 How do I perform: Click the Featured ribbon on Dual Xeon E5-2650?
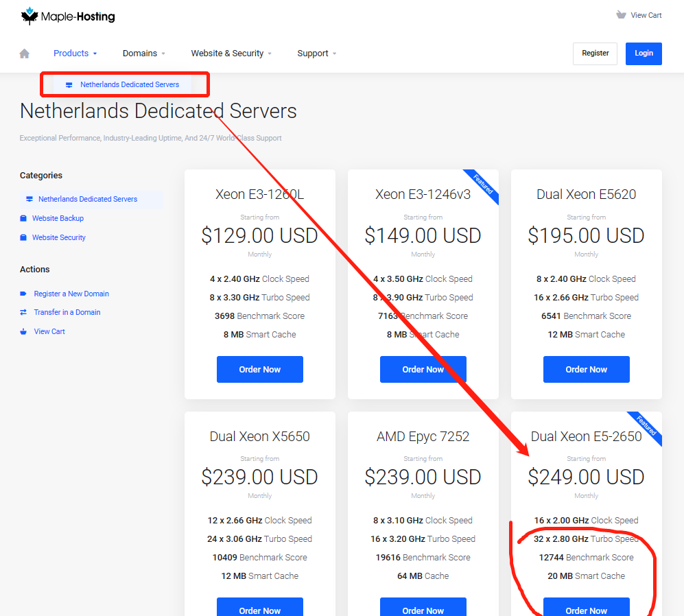647,426
